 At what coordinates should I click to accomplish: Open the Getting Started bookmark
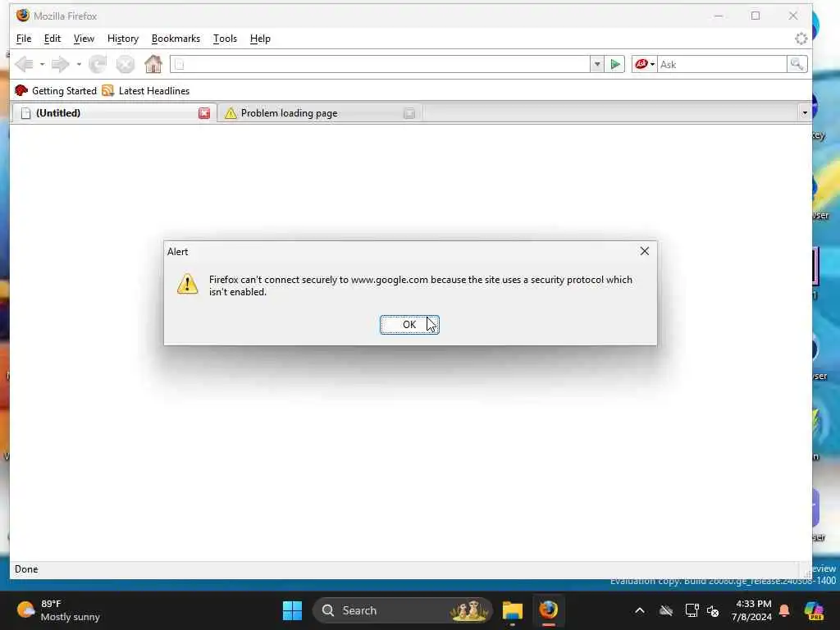[56, 90]
